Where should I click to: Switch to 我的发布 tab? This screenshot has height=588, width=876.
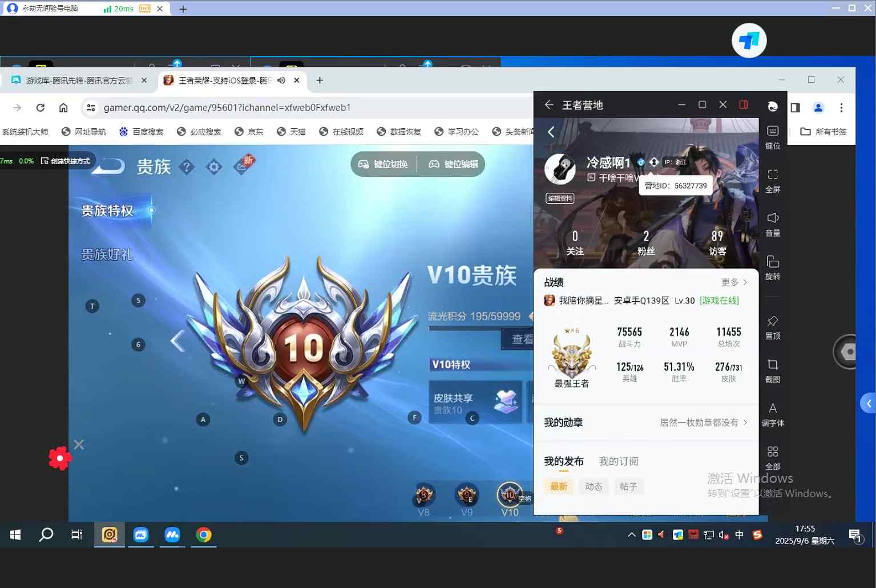point(564,461)
